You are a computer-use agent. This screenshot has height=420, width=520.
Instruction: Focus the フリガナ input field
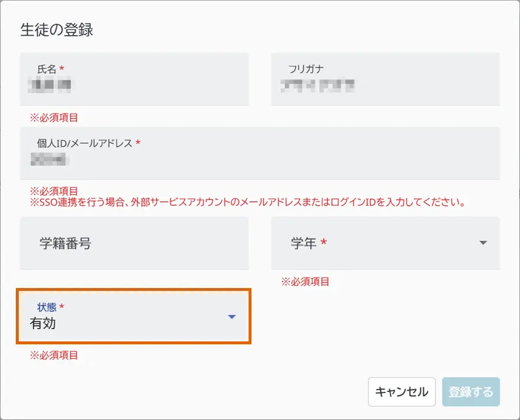pyautogui.click(x=385, y=86)
